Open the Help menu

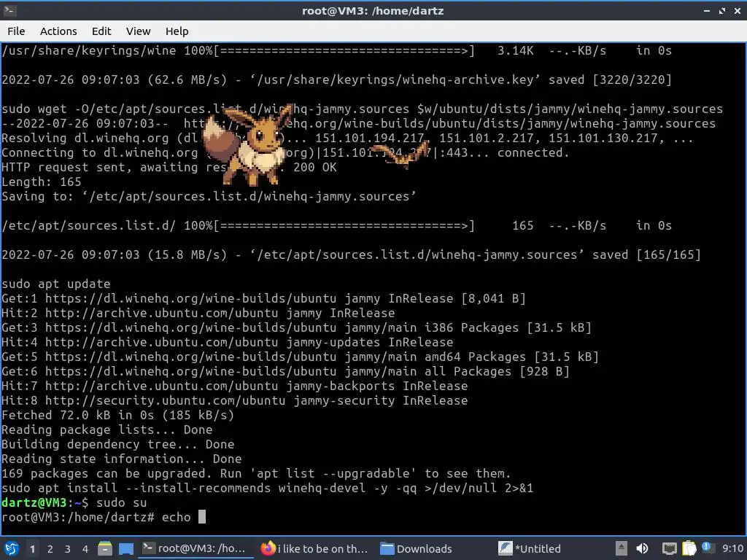point(177,31)
